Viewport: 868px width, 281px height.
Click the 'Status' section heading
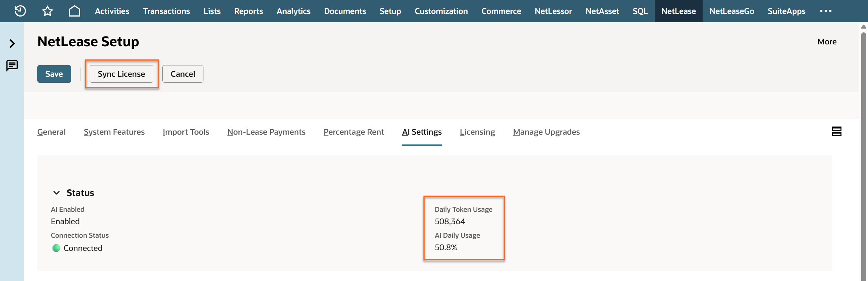pos(80,193)
